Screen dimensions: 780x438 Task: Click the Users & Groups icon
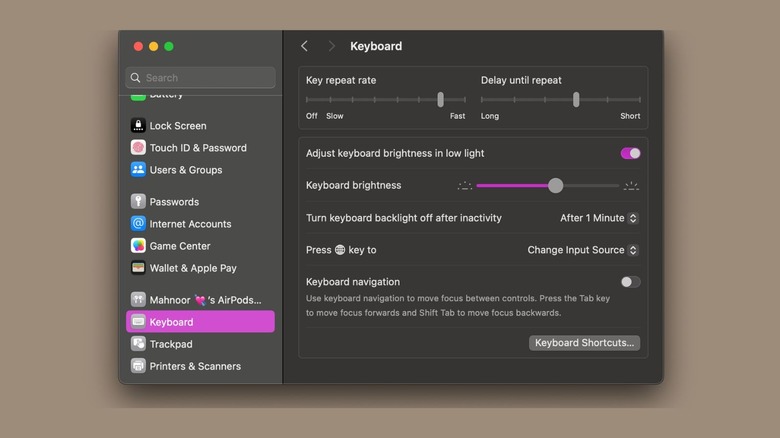point(138,170)
